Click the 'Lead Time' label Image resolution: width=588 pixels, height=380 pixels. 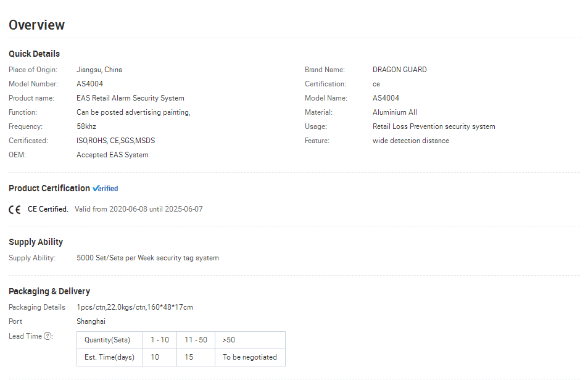[x=25, y=336]
